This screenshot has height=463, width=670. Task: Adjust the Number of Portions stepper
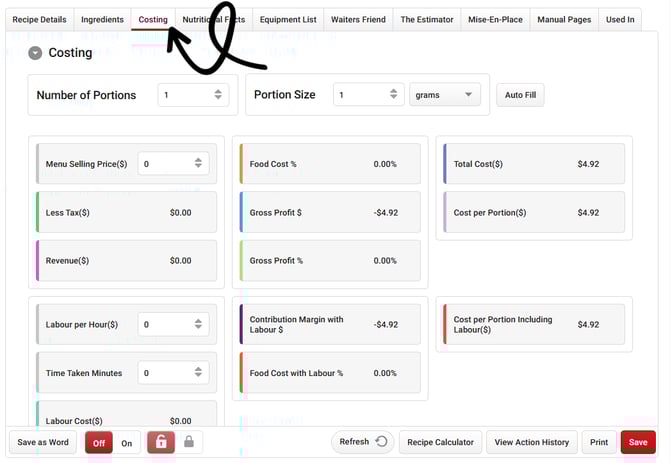[x=218, y=95]
